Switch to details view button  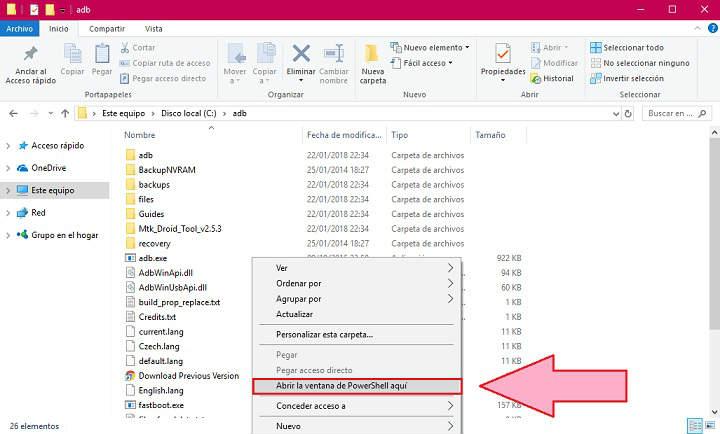(695, 425)
